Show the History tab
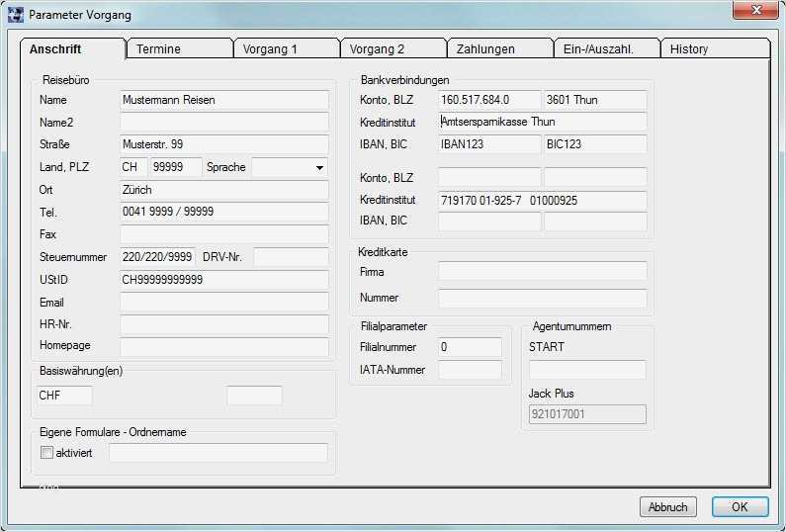The height and width of the screenshot is (532, 786). point(716,49)
